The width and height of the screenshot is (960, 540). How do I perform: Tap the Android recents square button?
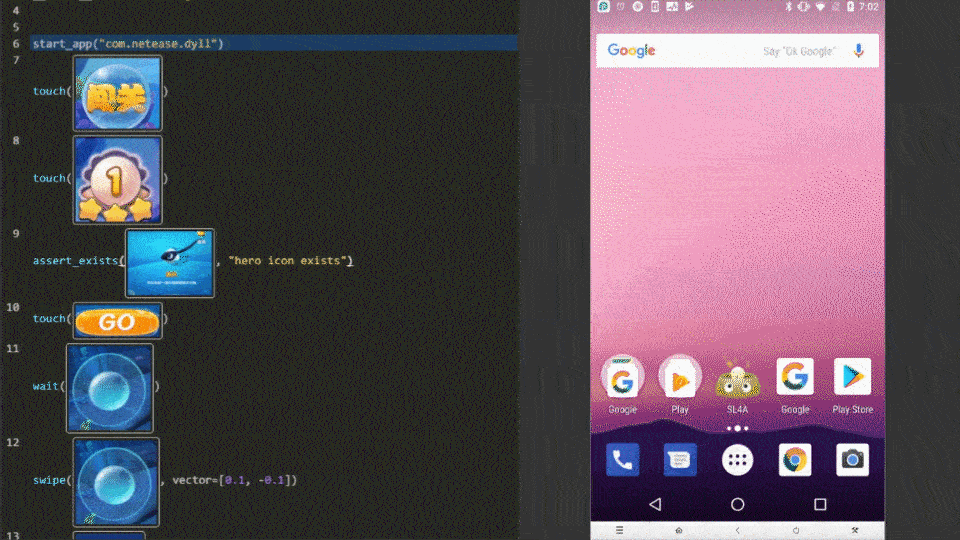tap(820, 504)
